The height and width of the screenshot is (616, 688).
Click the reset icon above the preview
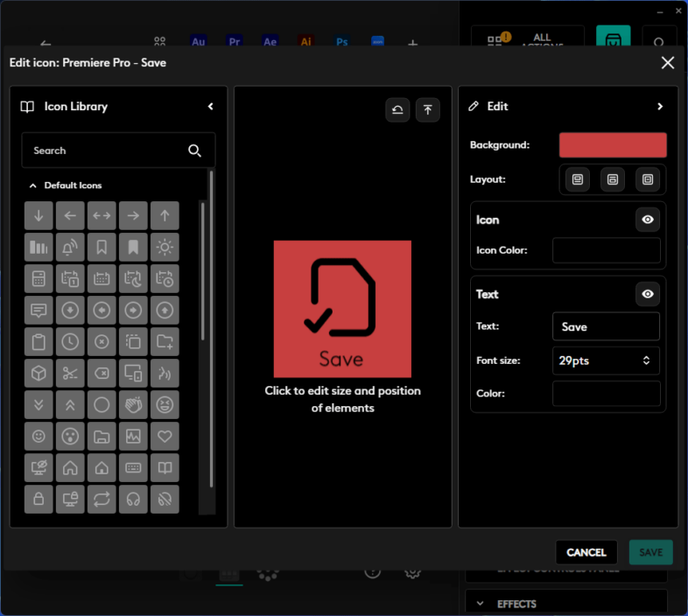click(x=397, y=109)
